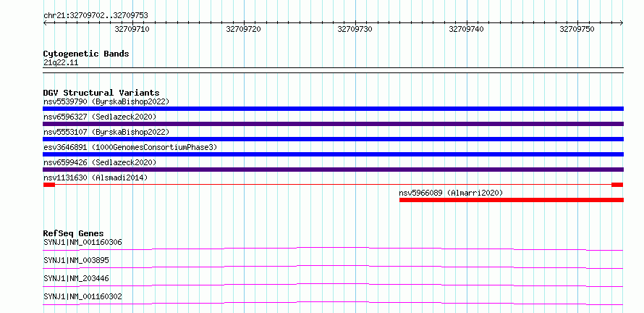Click the magenta line of SYNJ1|NM_001160306

pyautogui.click(x=333, y=249)
